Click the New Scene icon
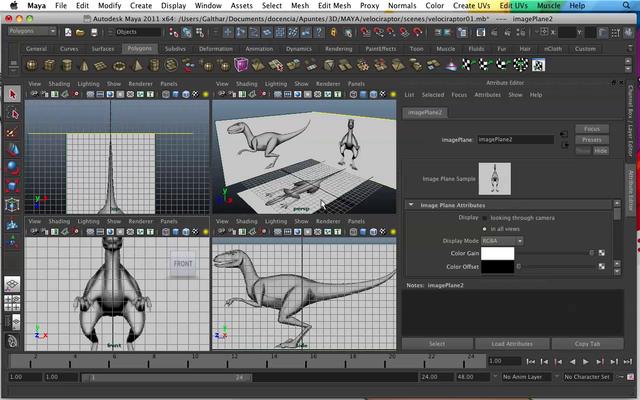This screenshot has width=640, height=400. point(68,32)
